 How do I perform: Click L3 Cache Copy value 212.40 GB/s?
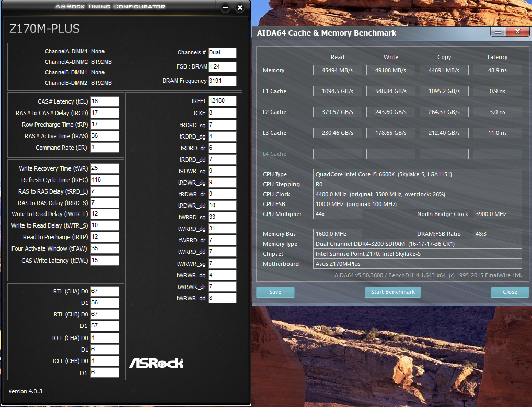(x=444, y=133)
